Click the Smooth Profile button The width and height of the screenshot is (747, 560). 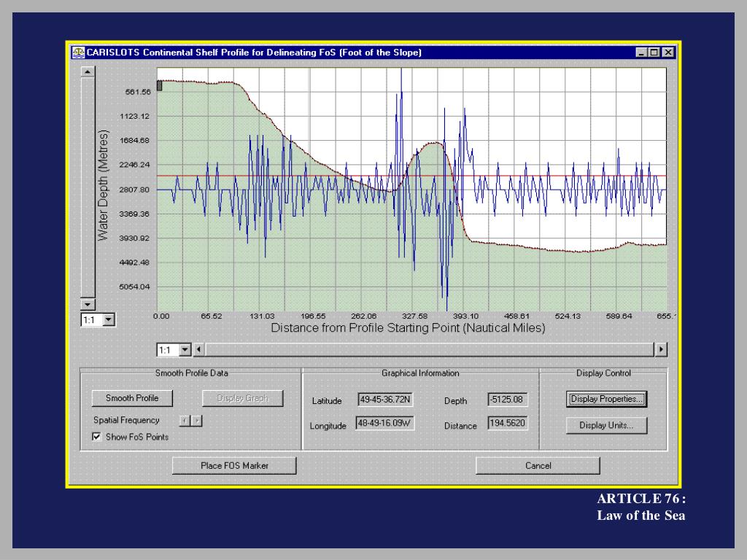[x=132, y=398]
